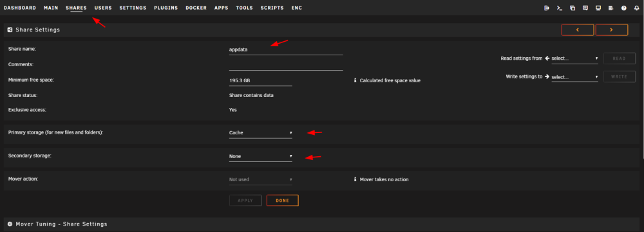Open the APPS menu tab
The width and height of the screenshot is (644, 232).
222,8
